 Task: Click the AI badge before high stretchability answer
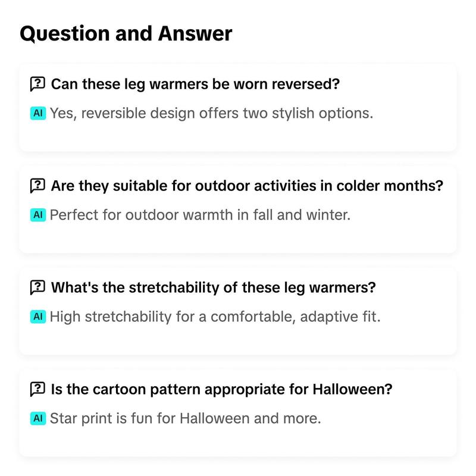click(38, 317)
